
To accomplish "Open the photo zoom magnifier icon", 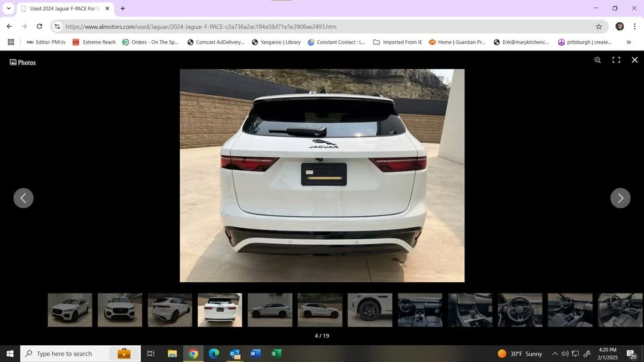I will [x=598, y=60].
